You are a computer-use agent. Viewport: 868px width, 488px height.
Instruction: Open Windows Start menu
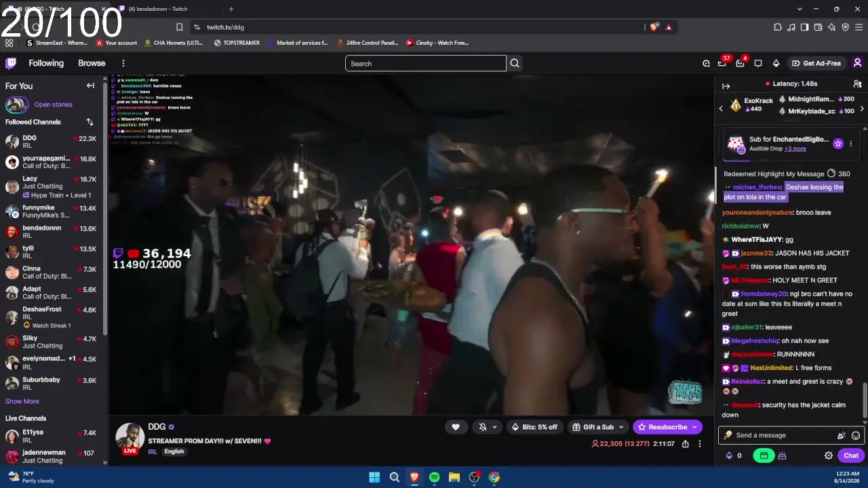click(374, 477)
